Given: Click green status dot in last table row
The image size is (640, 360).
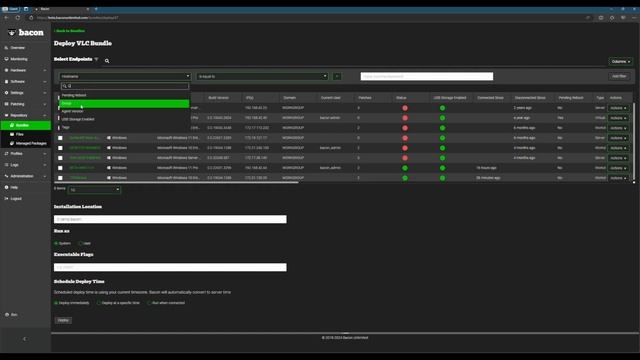Looking at the screenshot, I should click(x=405, y=178).
